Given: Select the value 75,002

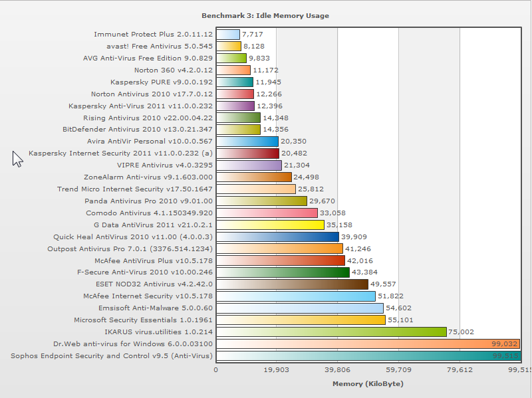Looking at the screenshot, I should click(x=461, y=332).
